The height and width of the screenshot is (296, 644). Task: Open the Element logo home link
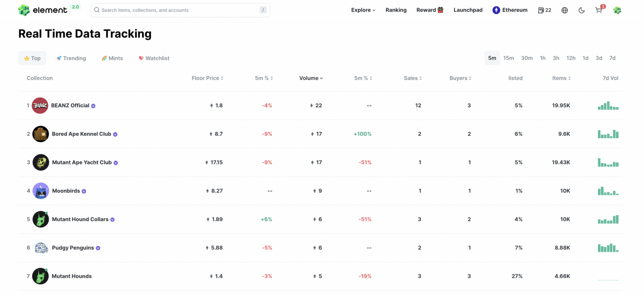point(43,10)
